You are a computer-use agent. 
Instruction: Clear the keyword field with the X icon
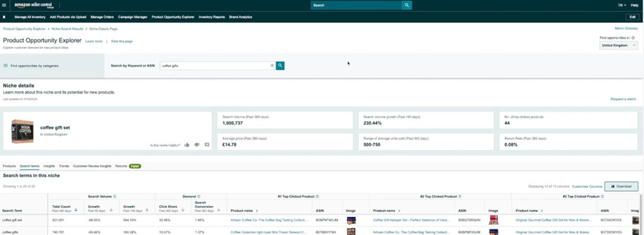point(272,65)
